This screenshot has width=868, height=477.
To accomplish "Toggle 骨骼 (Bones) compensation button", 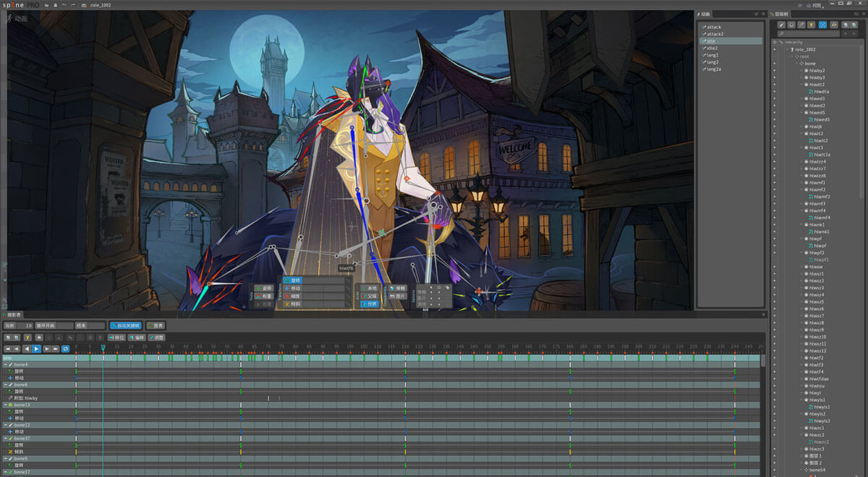I will click(x=398, y=288).
